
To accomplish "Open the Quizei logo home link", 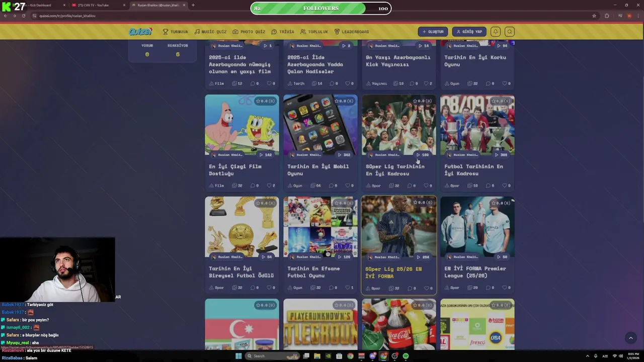I will [140, 32].
